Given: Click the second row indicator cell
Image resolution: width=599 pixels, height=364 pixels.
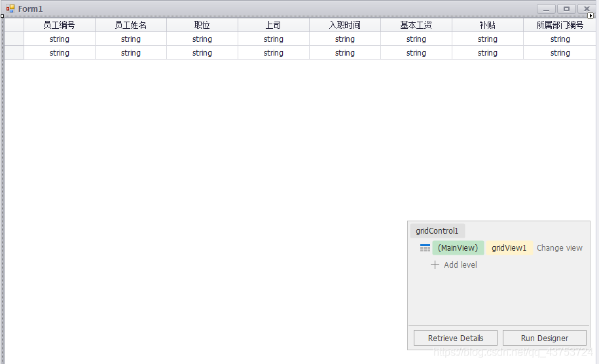Looking at the screenshot, I should tap(14, 53).
